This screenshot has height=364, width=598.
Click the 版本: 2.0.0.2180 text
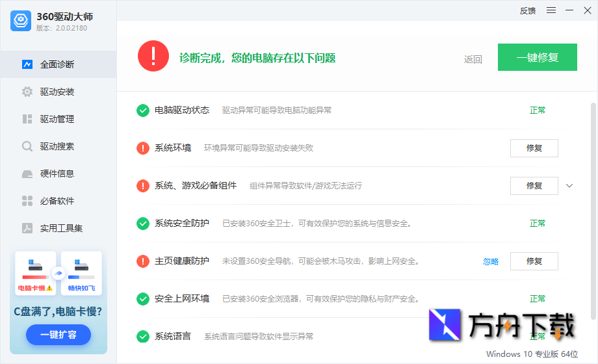point(62,28)
